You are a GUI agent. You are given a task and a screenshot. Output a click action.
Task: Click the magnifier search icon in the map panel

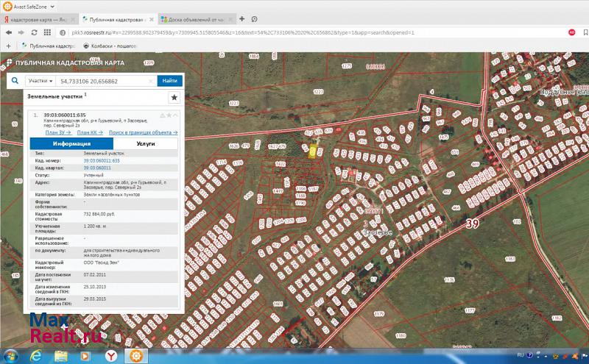click(x=14, y=81)
